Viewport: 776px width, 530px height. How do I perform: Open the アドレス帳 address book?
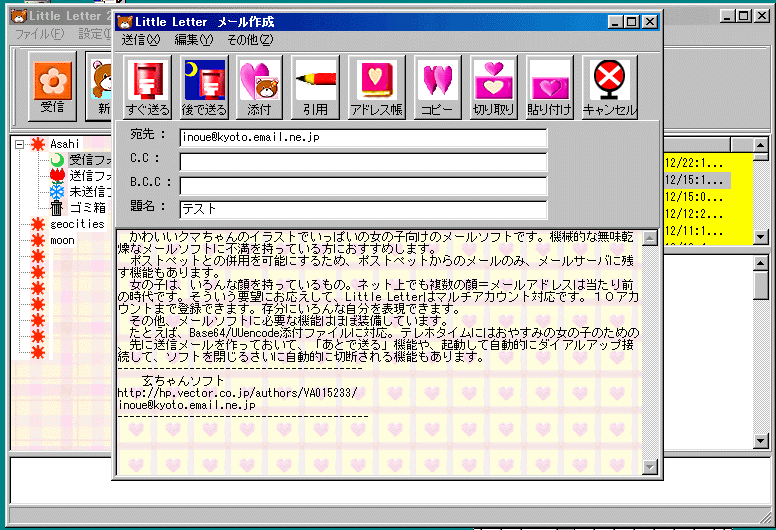376,87
